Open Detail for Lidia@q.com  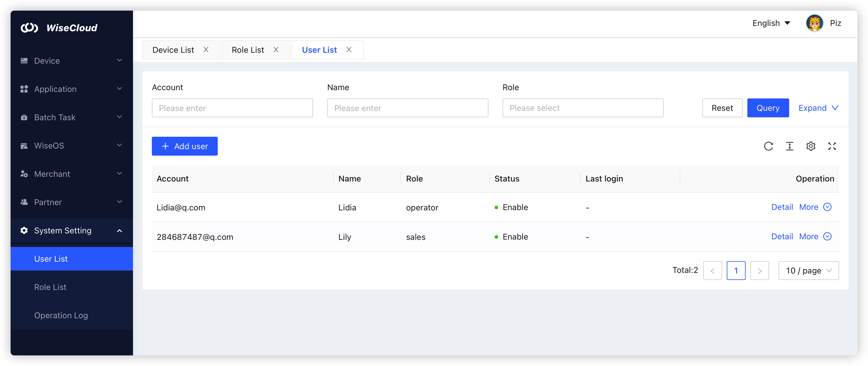(782, 207)
